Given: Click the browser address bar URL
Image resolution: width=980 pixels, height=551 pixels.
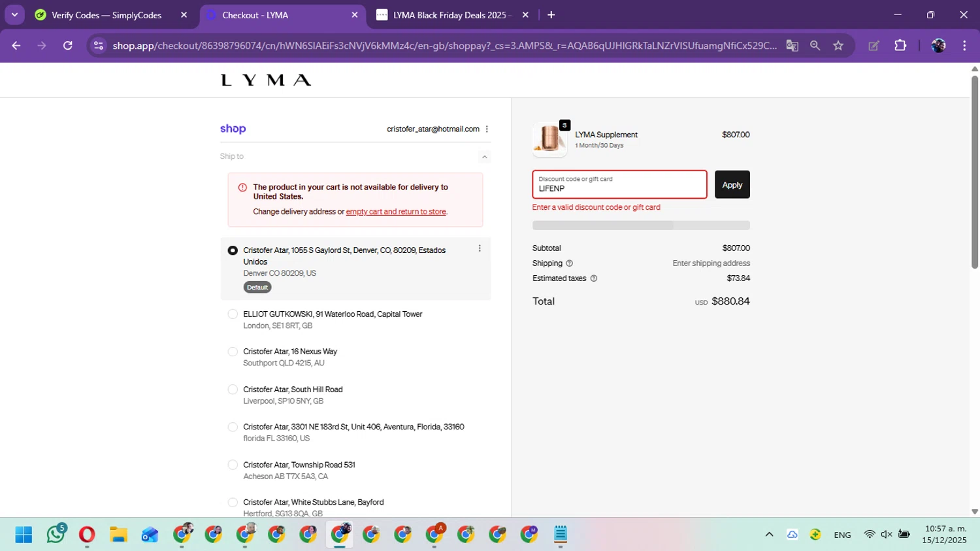Looking at the screenshot, I should pyautogui.click(x=444, y=46).
